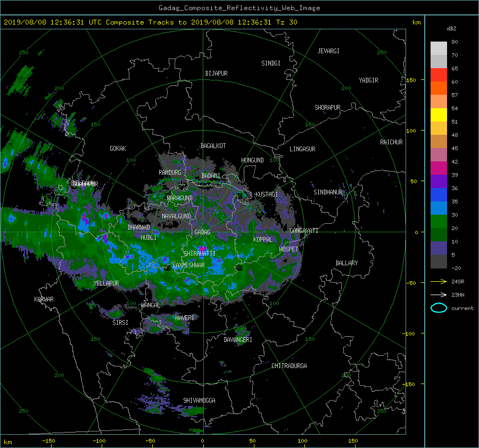Click the HUBLI city label
This screenshot has height=448, width=479.
point(148,237)
